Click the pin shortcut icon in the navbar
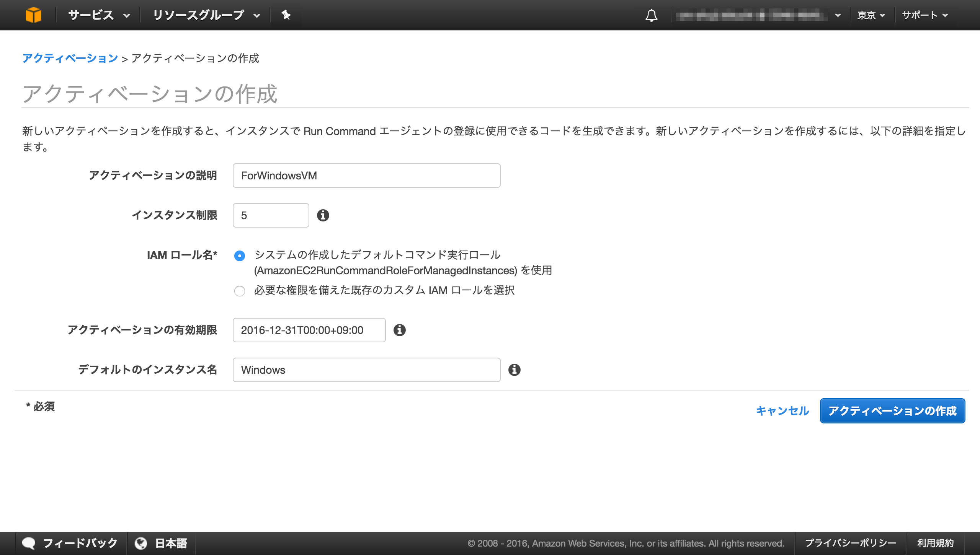 coord(286,15)
